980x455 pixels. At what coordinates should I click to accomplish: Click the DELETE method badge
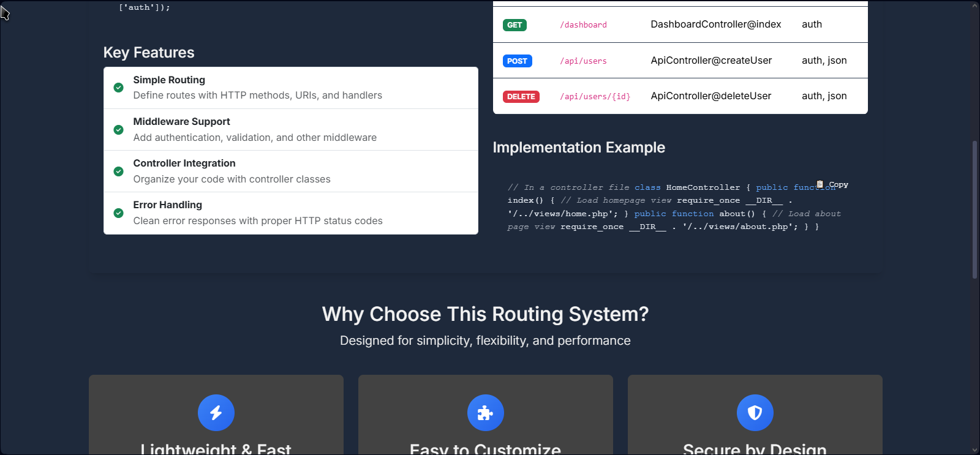click(521, 96)
